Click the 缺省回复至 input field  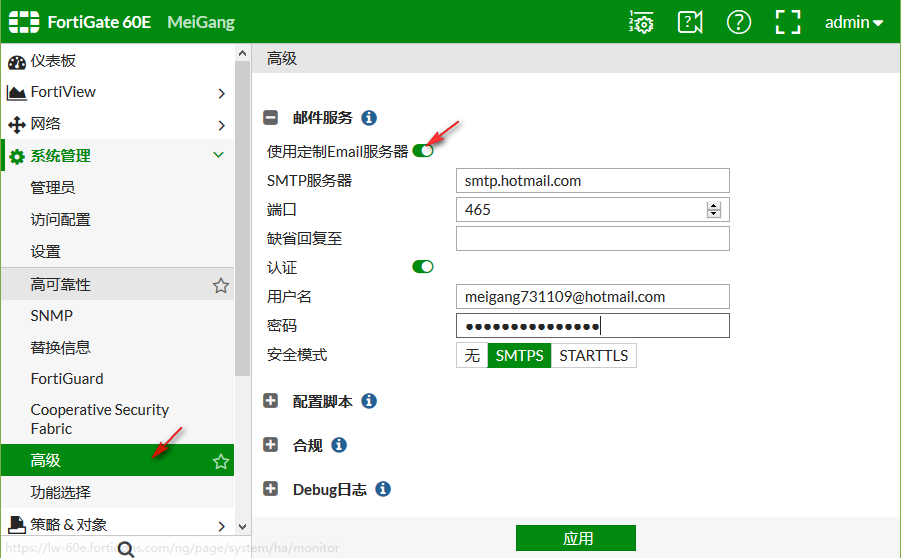point(592,238)
